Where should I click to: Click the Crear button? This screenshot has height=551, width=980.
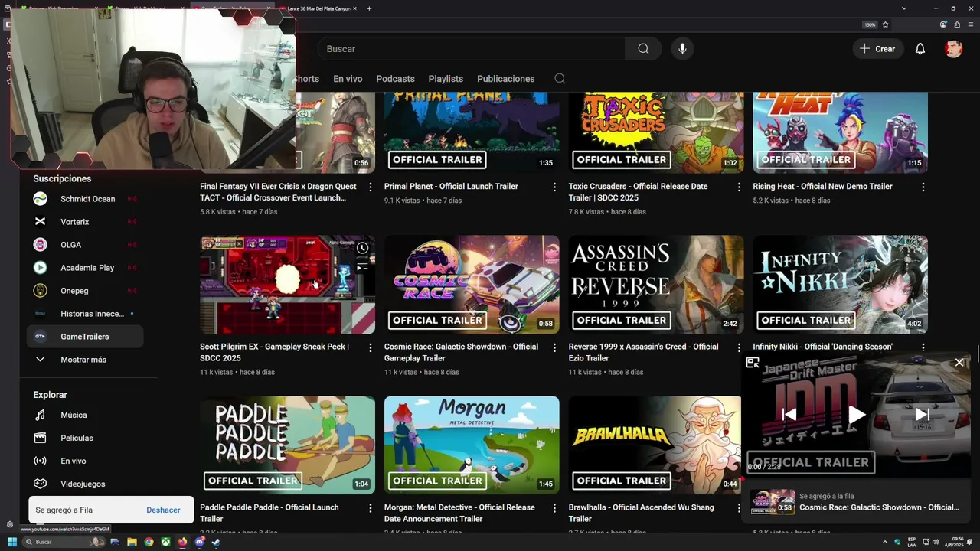(877, 49)
